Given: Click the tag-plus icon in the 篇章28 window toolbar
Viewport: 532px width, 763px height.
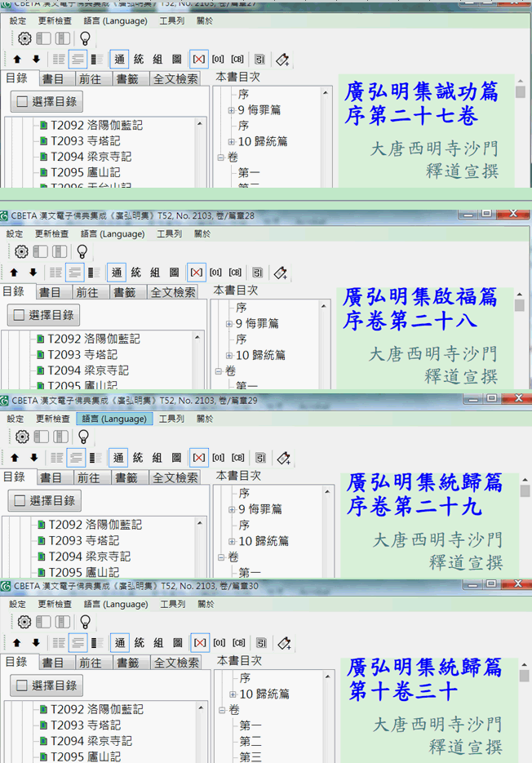Looking at the screenshot, I should click(280, 273).
